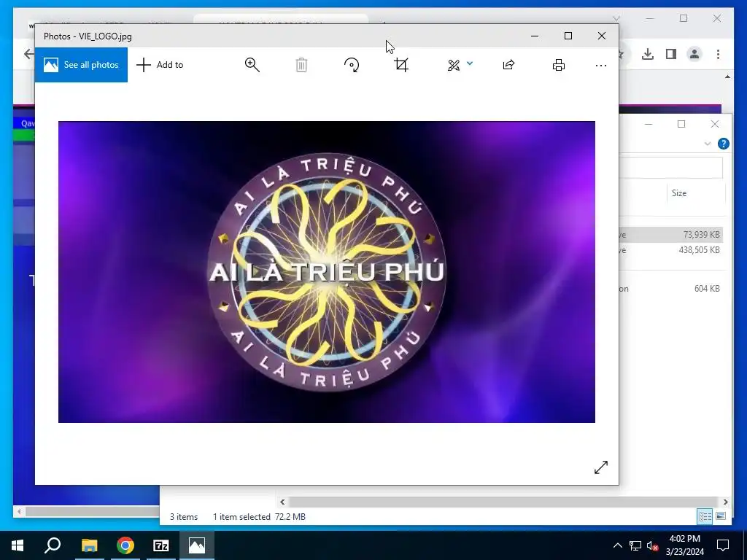Open 7-Zip from the taskbar
Viewport: 747px width, 560px height.
161,545
